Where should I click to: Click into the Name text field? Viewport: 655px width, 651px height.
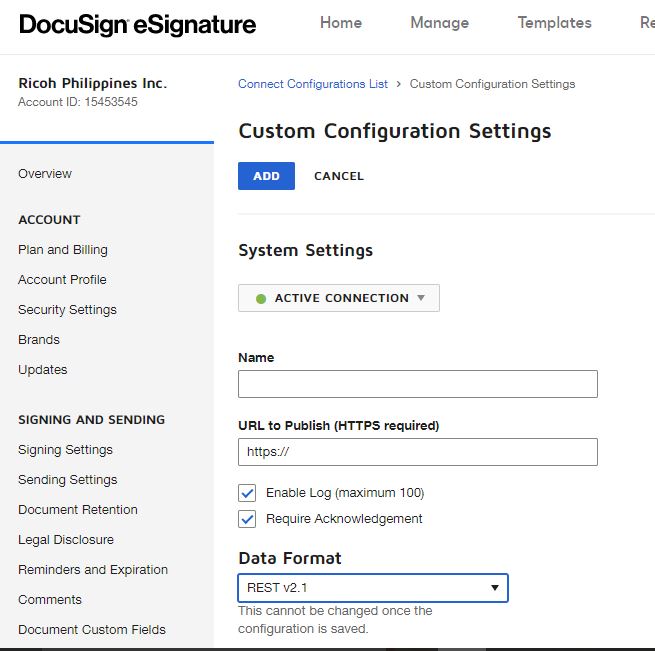[x=417, y=384]
